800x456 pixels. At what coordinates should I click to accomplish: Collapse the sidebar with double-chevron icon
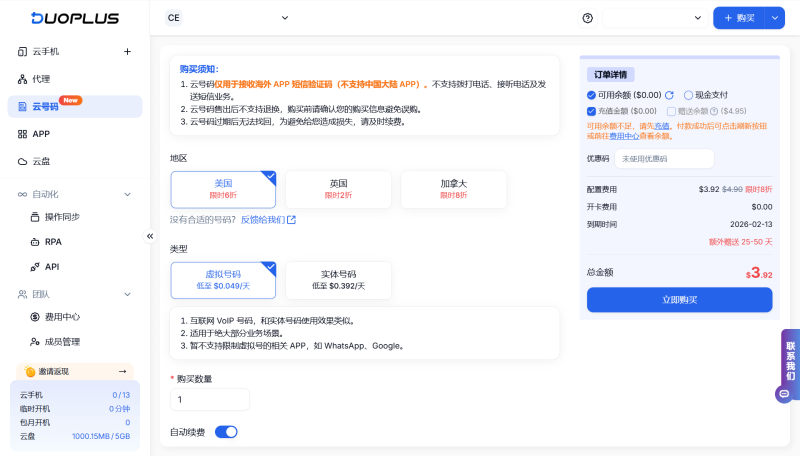point(150,236)
